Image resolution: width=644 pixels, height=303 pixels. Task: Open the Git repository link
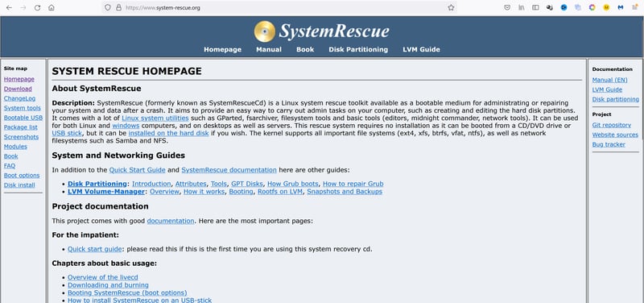(x=612, y=125)
